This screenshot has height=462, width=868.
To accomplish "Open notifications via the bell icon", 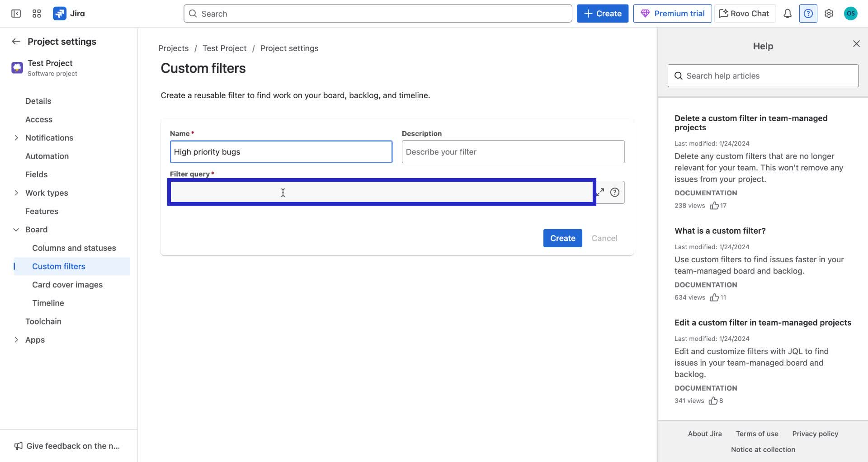I will pos(787,13).
